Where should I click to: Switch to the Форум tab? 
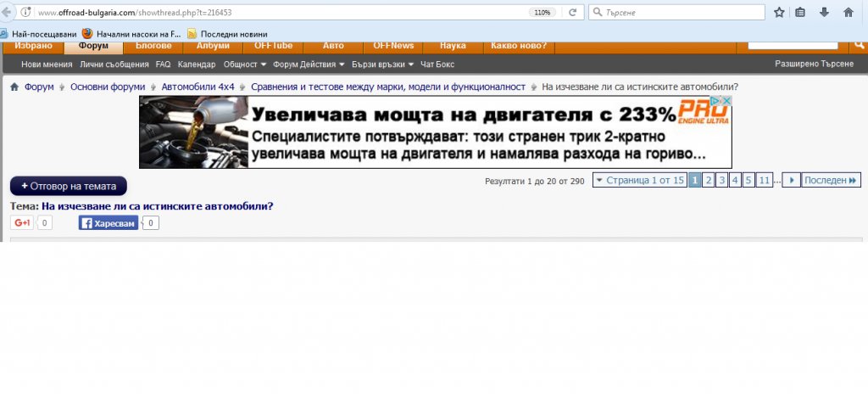click(x=93, y=46)
